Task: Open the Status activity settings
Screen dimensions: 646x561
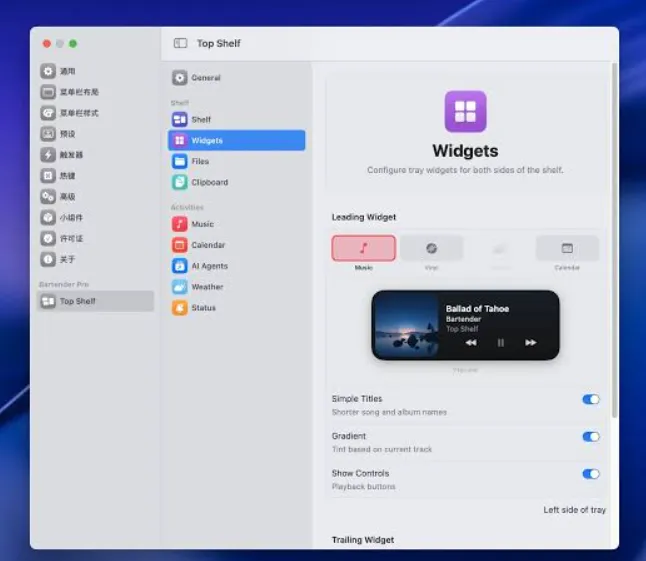Action: pyautogui.click(x=236, y=308)
